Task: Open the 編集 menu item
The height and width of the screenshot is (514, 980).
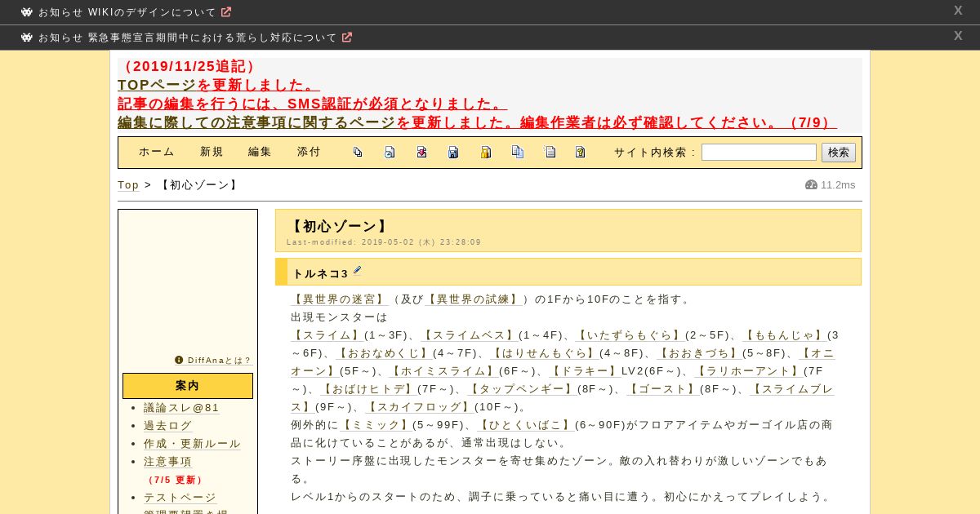Action: [x=261, y=152]
